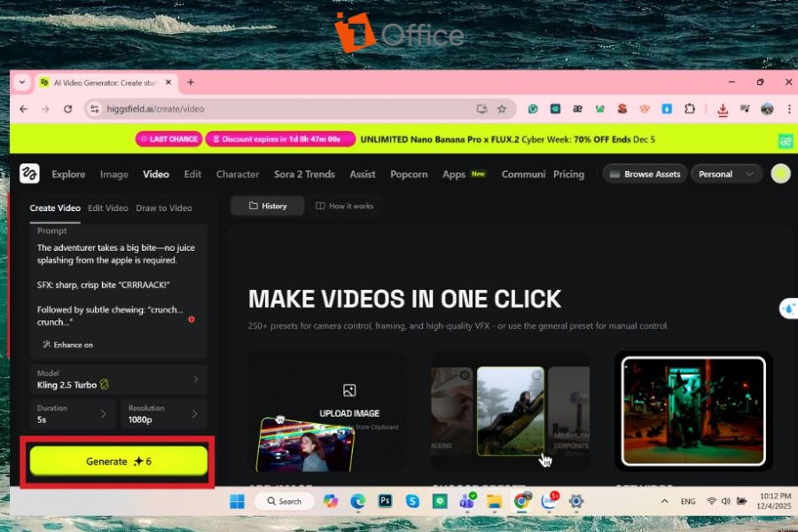Screen dimensions: 798x532
Task: Open the Personal workspace dropdown
Action: [x=726, y=174]
